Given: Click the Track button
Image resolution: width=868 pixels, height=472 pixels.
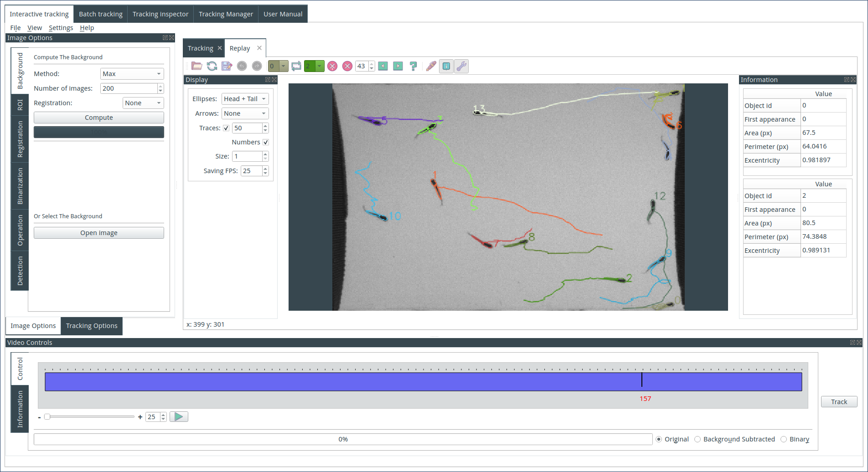Looking at the screenshot, I should 839,401.
